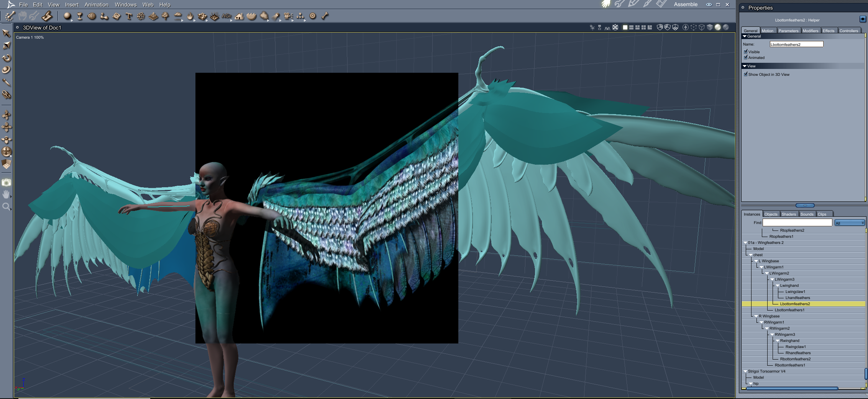868x399 pixels.
Task: Choose the hand pan tool in left toolbar
Action: click(7, 195)
